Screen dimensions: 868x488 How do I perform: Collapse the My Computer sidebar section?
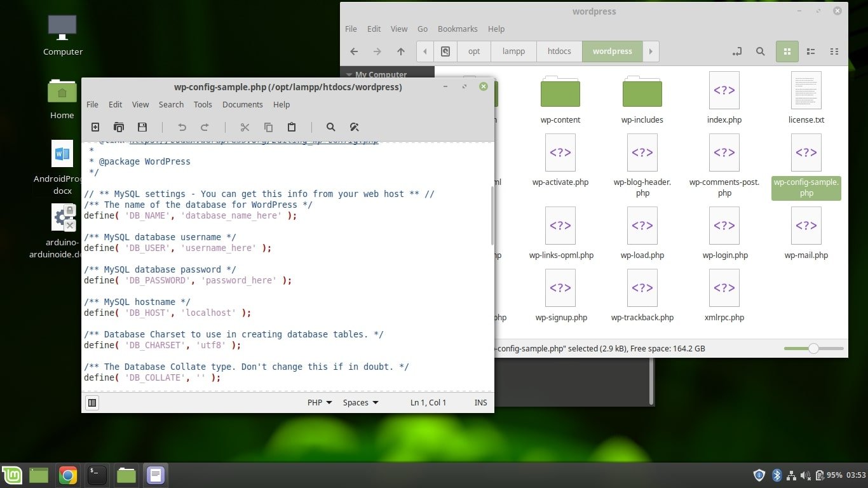click(x=348, y=75)
